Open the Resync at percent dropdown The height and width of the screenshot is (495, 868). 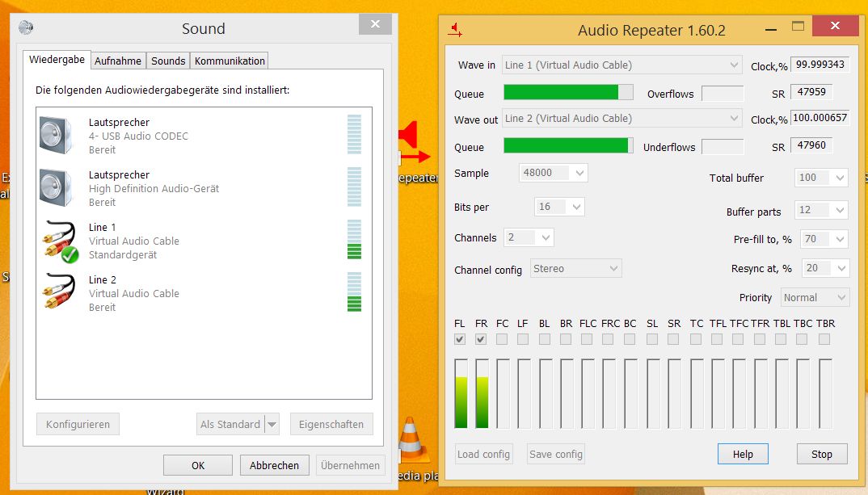tap(825, 268)
